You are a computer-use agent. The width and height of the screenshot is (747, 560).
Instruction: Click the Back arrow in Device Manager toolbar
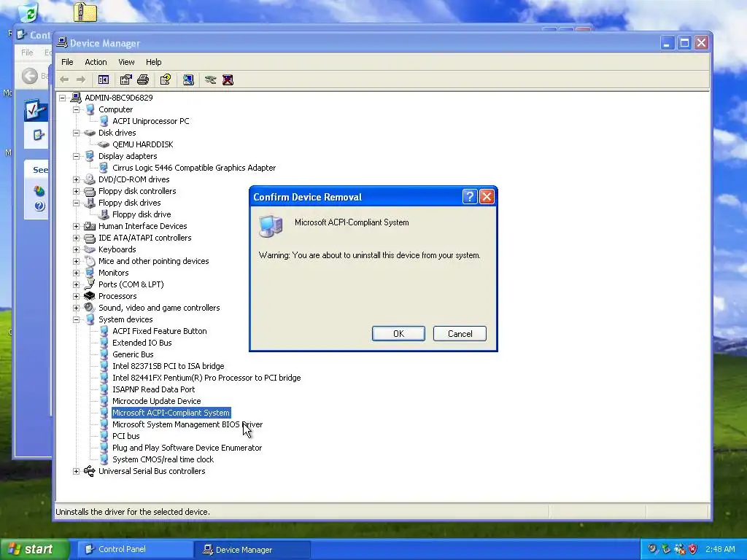(x=64, y=80)
